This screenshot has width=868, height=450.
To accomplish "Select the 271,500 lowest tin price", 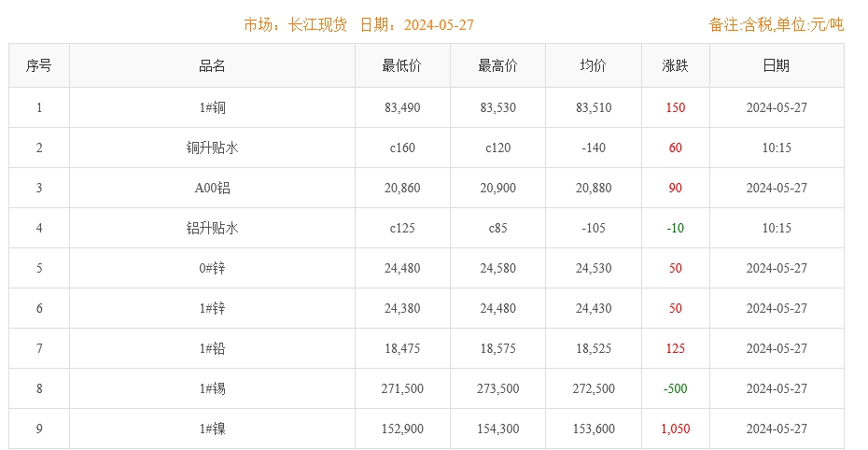I will click(402, 388).
